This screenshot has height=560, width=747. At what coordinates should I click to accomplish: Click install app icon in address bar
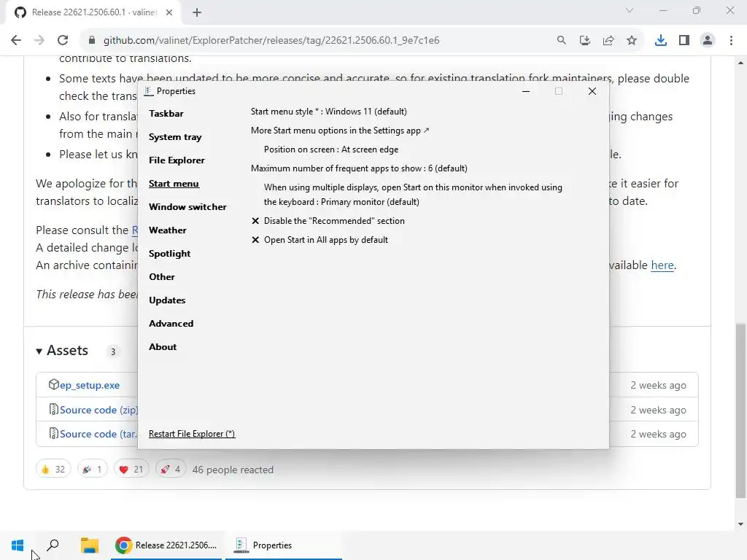pyautogui.click(x=584, y=40)
